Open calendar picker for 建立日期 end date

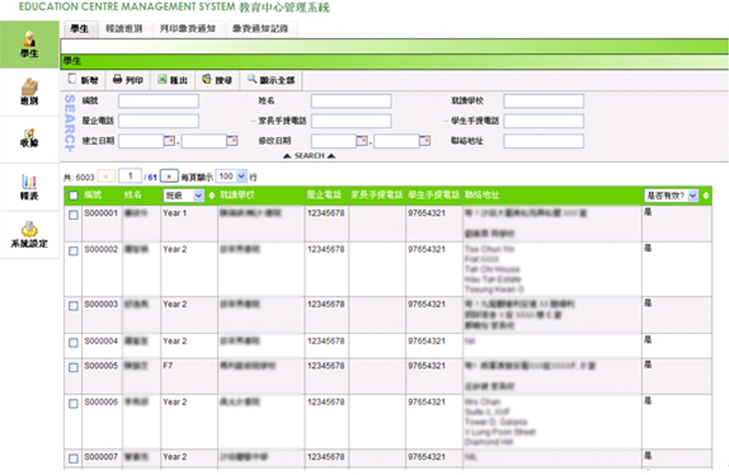point(232,140)
